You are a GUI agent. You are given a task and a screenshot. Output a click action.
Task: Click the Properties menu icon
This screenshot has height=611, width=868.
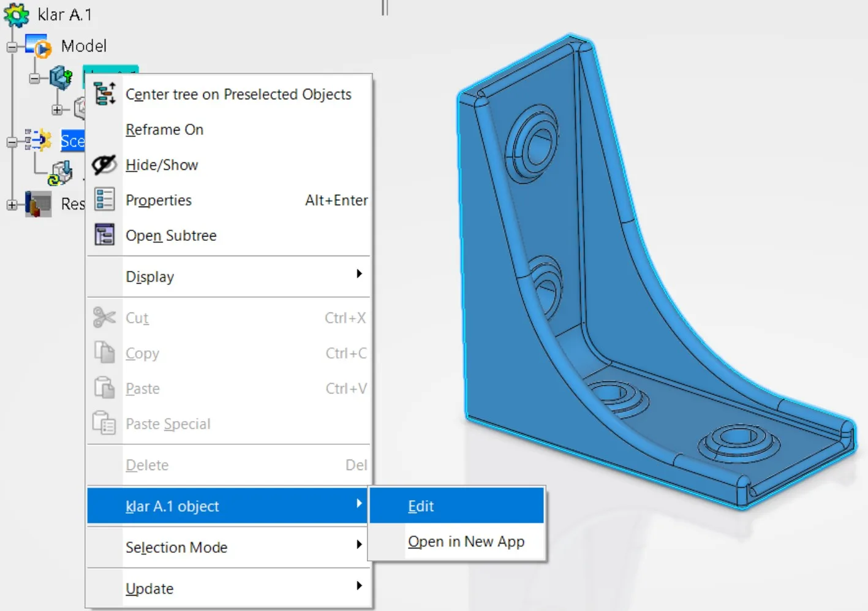pos(104,200)
